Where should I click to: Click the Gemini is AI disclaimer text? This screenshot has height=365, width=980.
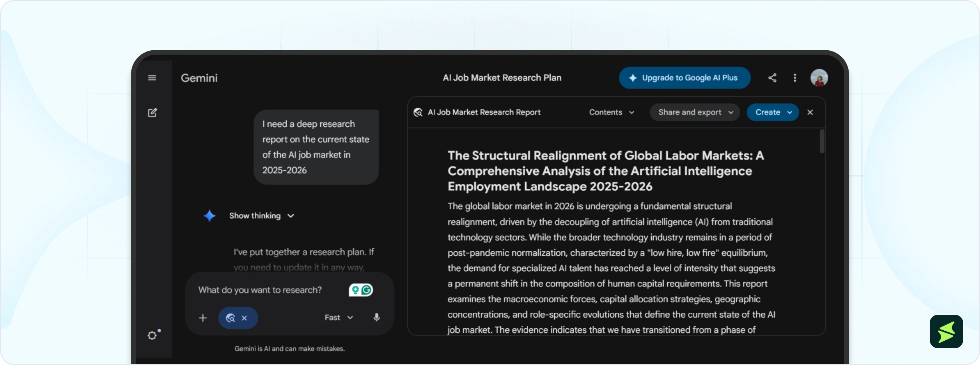(x=290, y=349)
